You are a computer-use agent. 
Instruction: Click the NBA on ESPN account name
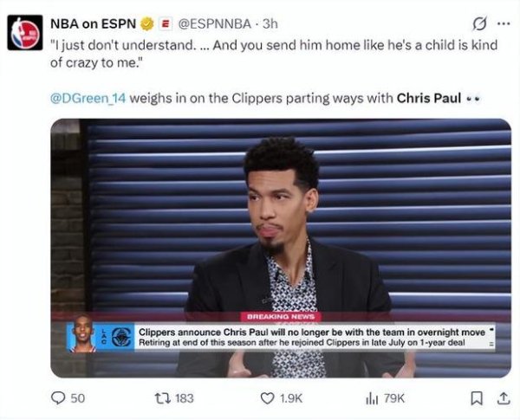pyautogui.click(x=94, y=24)
